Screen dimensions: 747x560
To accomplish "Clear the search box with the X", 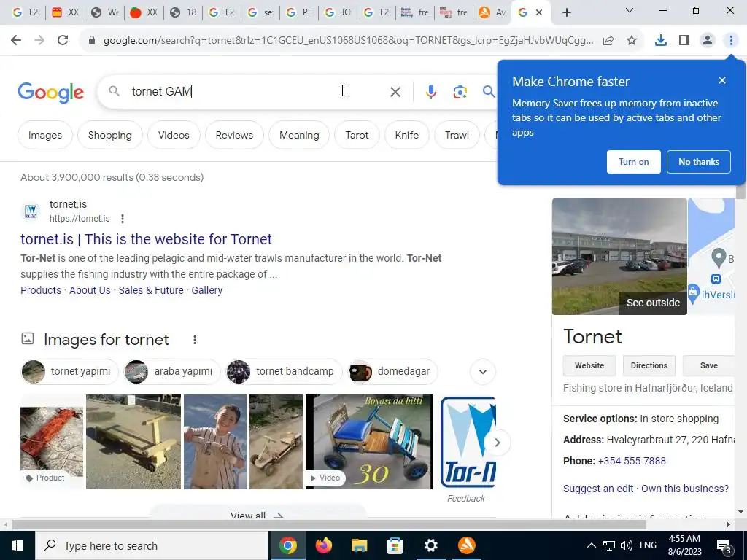I will point(395,91).
